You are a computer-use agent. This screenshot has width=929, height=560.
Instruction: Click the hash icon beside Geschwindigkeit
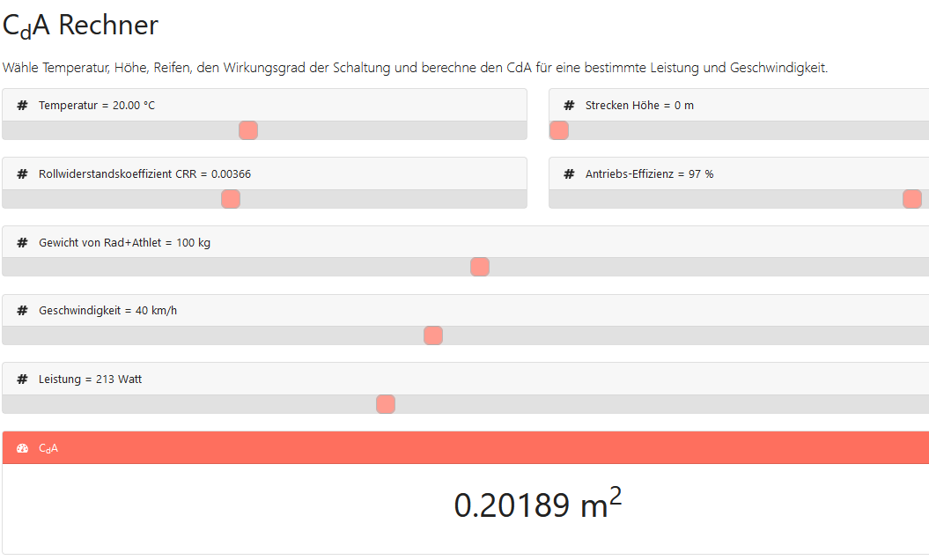click(x=22, y=311)
